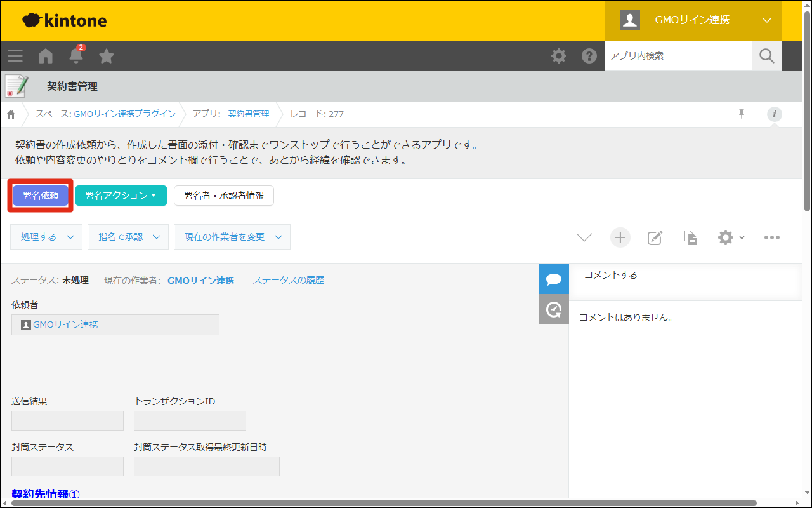This screenshot has height=508, width=812.
Task: Open the ステータスの履歴 link
Action: (x=289, y=280)
